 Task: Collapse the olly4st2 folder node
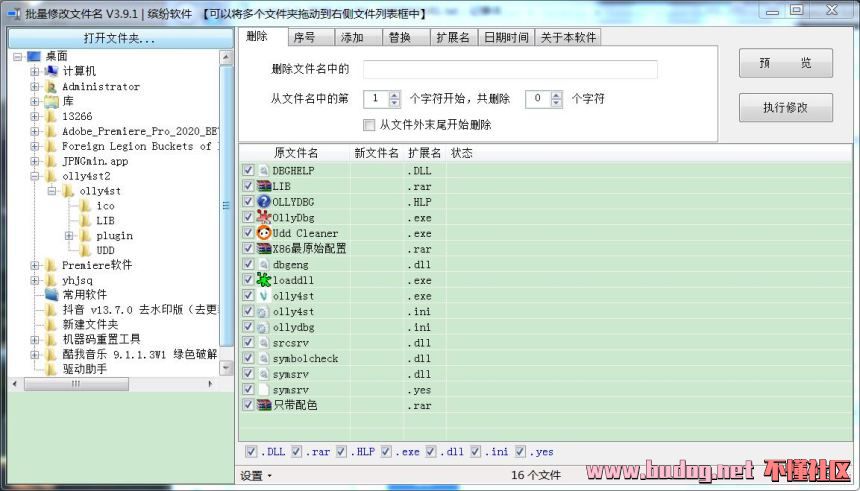click(35, 176)
